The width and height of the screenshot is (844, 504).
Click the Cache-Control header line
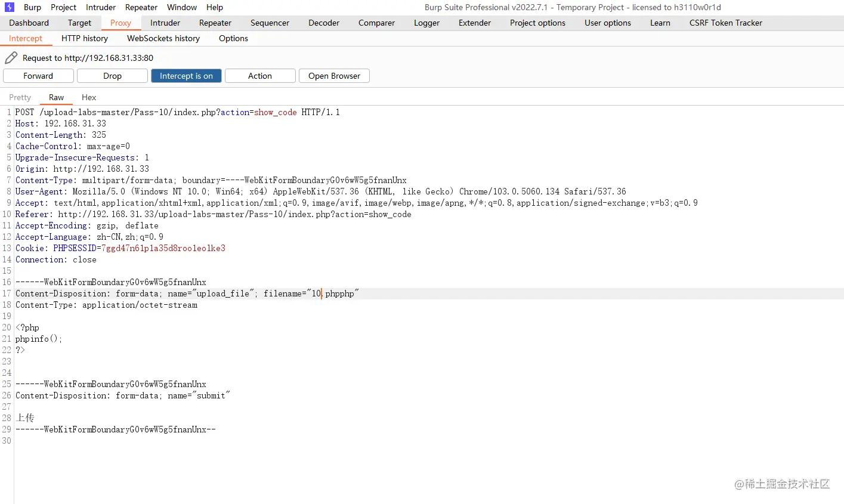[x=73, y=146]
